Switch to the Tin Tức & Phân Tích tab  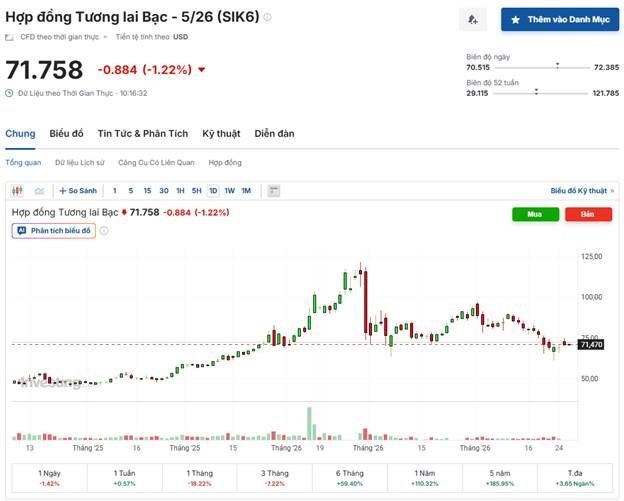tap(142, 134)
